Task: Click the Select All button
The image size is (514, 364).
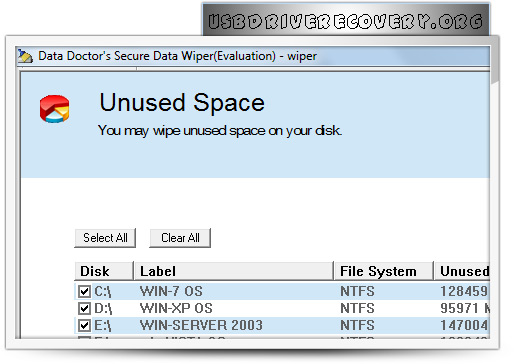Action: click(x=105, y=238)
